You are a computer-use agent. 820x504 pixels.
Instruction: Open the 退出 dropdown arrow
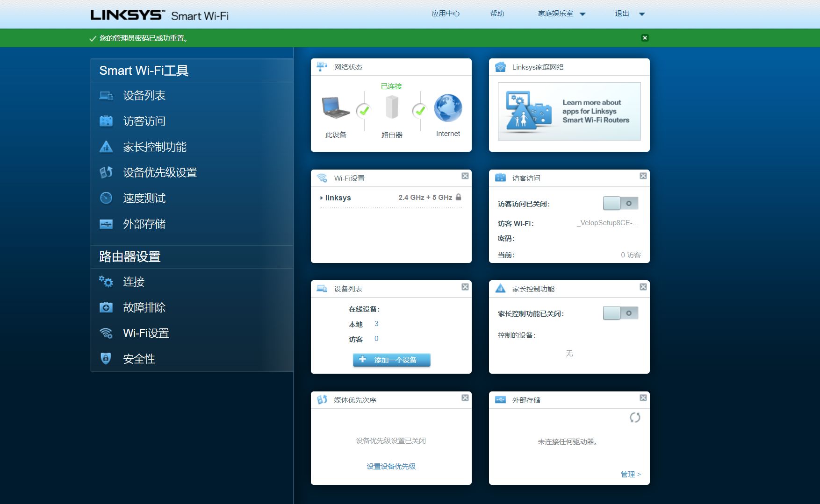[x=642, y=14]
